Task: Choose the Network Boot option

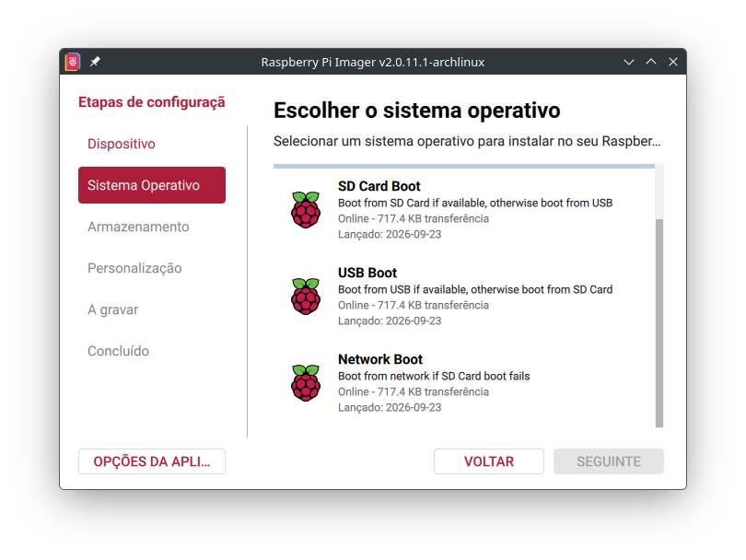Action: [x=464, y=383]
